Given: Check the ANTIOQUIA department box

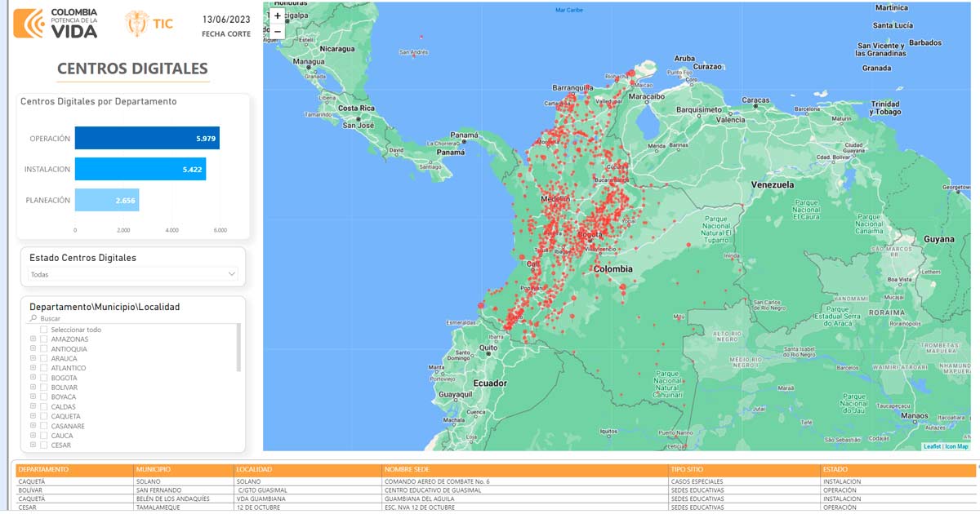Looking at the screenshot, I should (x=43, y=349).
